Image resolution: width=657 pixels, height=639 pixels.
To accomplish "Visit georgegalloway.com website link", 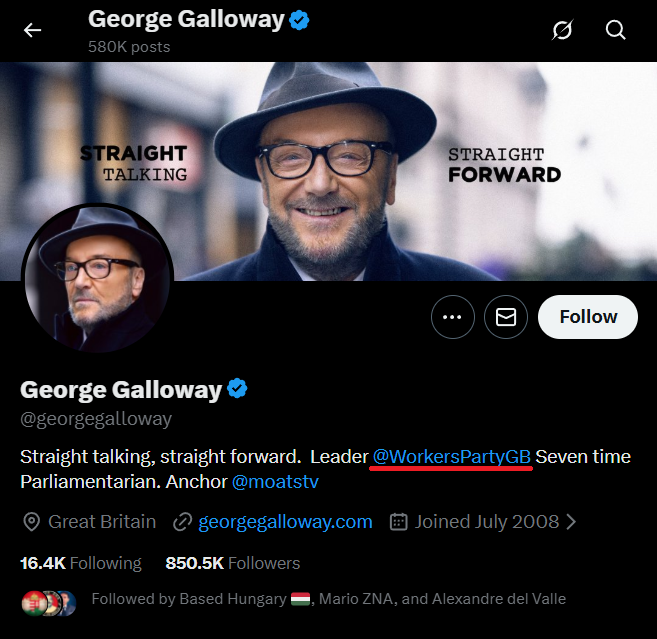I will (x=285, y=521).
